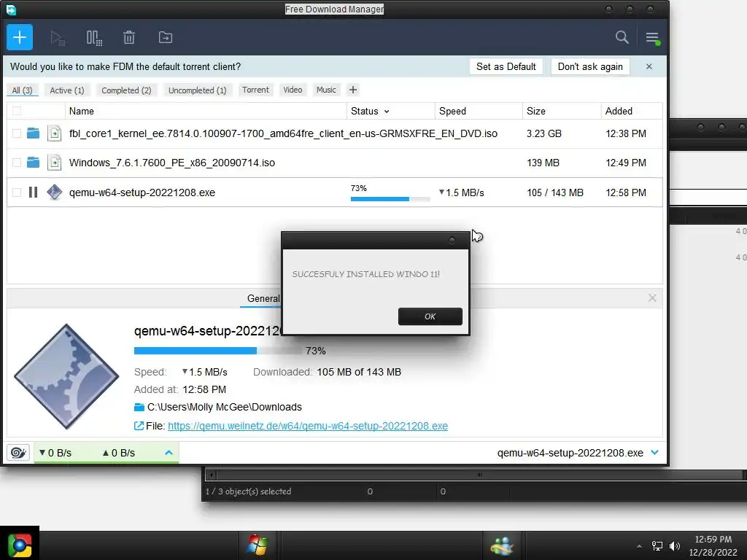The height and width of the screenshot is (560, 747).
Task: Click the large progress bar in details panel
Action: pos(217,351)
